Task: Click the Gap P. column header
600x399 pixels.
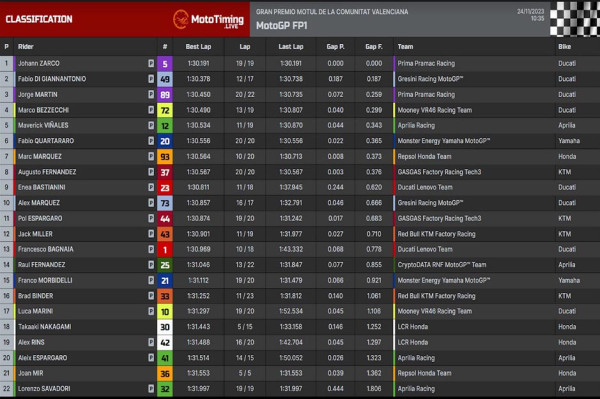Action: [x=336, y=47]
